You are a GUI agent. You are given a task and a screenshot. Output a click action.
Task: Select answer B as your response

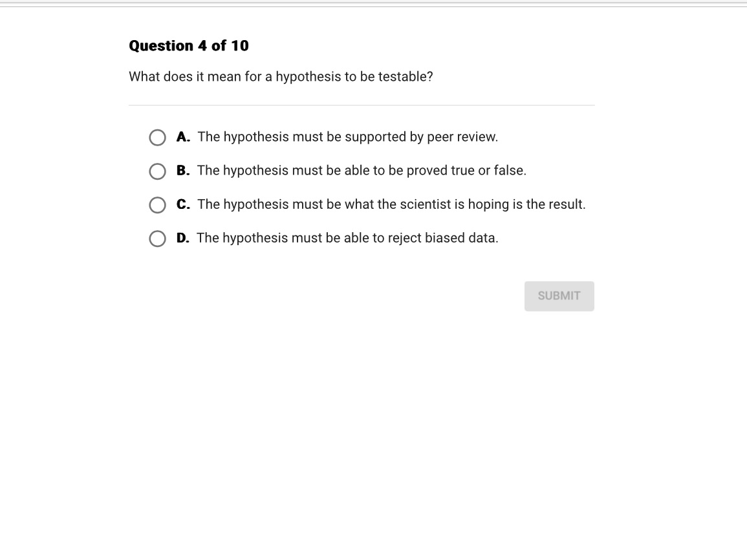coord(157,171)
